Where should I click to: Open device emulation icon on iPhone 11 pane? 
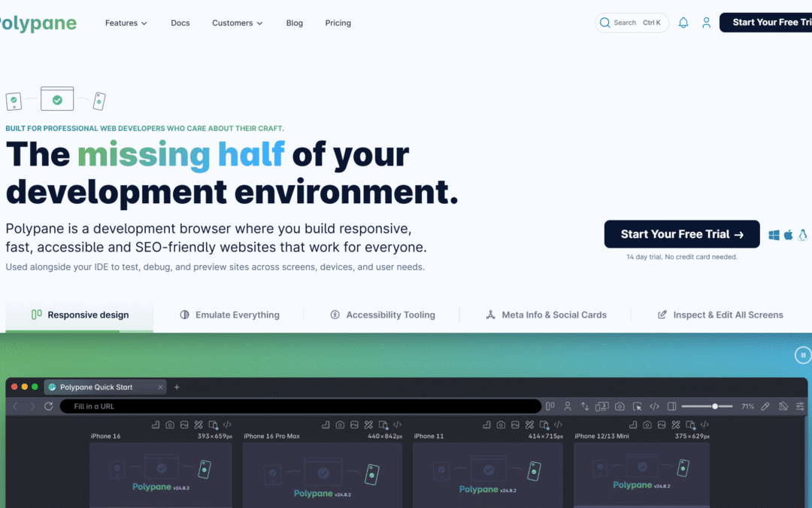(544, 424)
